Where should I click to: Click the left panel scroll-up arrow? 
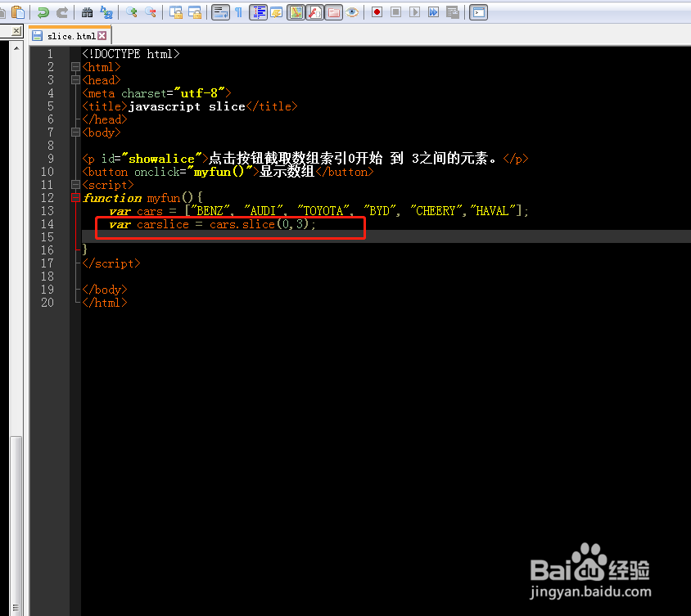pyautogui.click(x=16, y=48)
